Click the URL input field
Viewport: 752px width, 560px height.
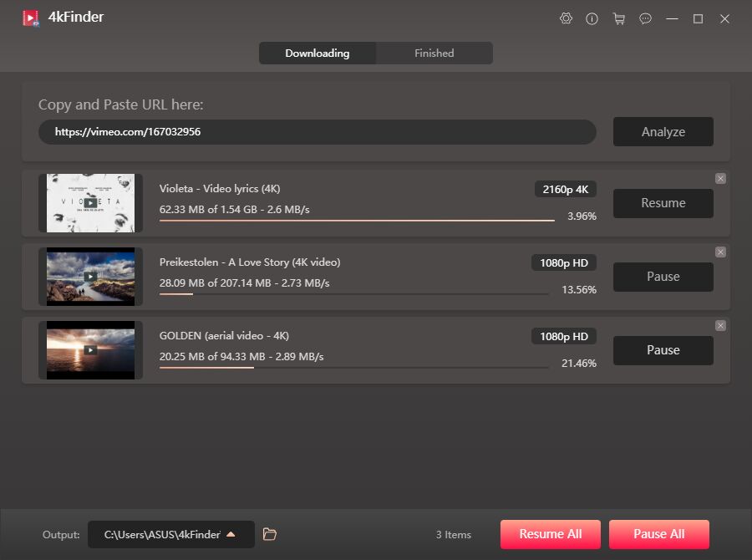[x=318, y=131]
